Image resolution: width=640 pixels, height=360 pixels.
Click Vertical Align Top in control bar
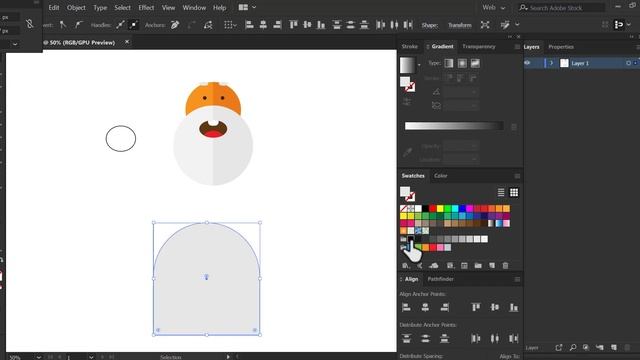pos(293,25)
